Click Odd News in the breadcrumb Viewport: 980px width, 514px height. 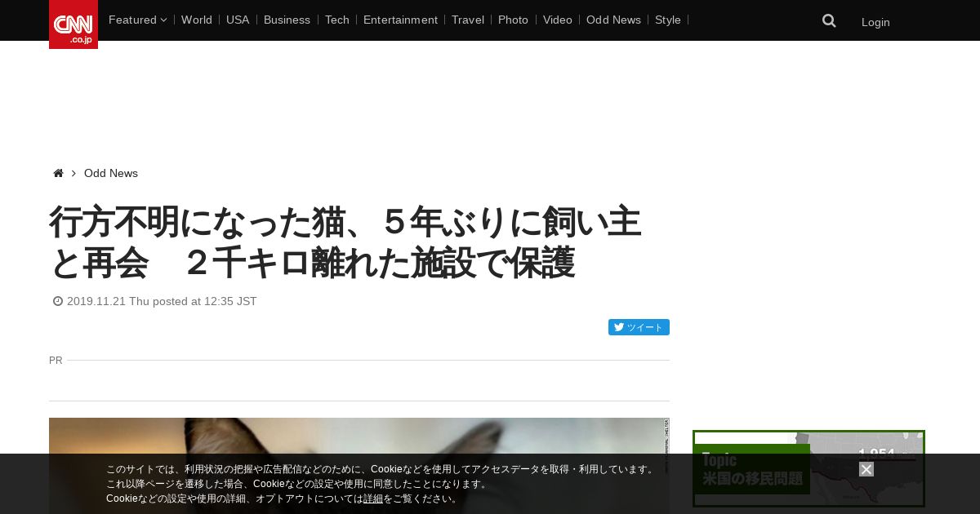(x=111, y=173)
